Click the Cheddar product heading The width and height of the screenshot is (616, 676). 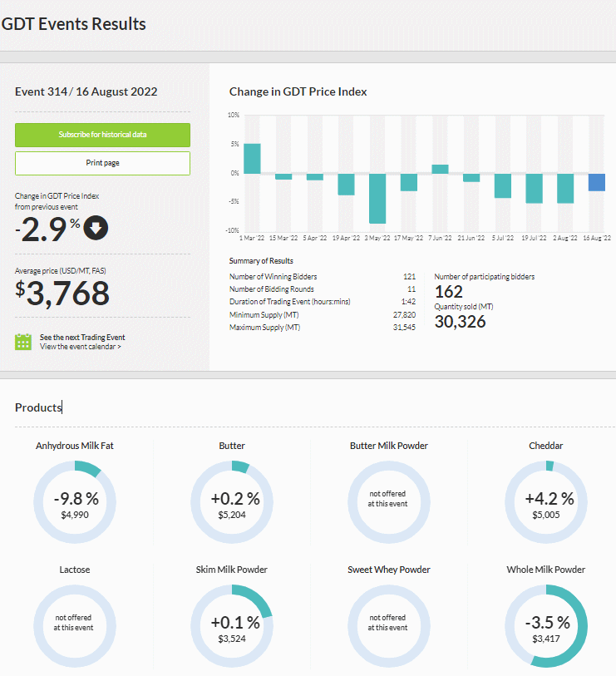(x=546, y=446)
